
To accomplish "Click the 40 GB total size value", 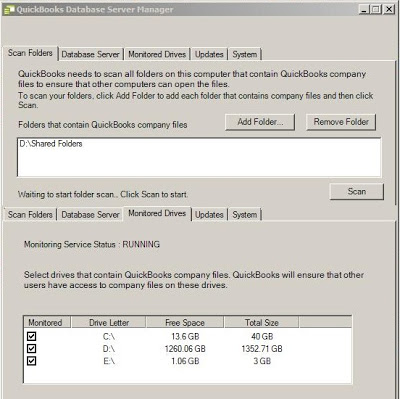I will (262, 337).
